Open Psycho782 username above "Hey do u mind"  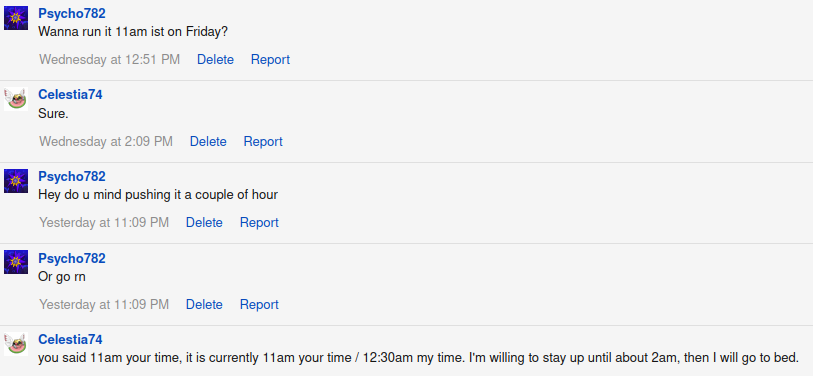72,176
